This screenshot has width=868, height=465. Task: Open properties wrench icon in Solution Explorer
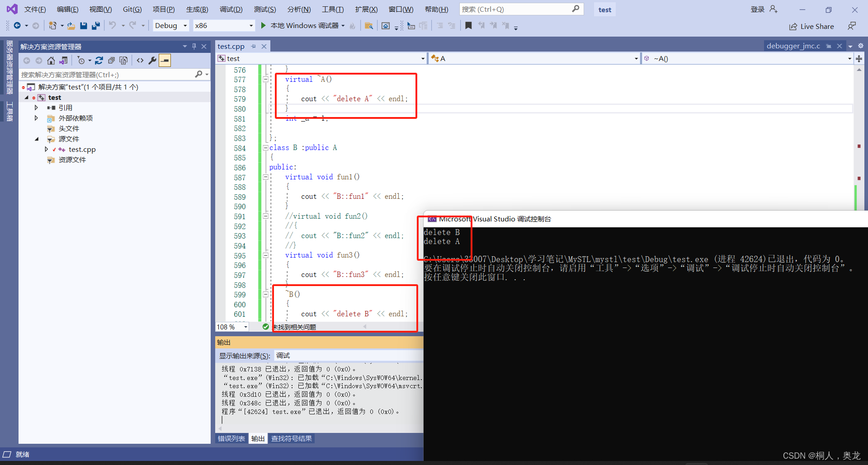click(152, 61)
